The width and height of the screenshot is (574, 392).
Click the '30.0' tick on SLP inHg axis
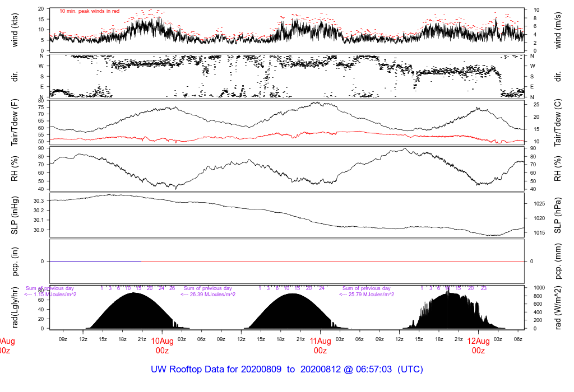click(39, 230)
